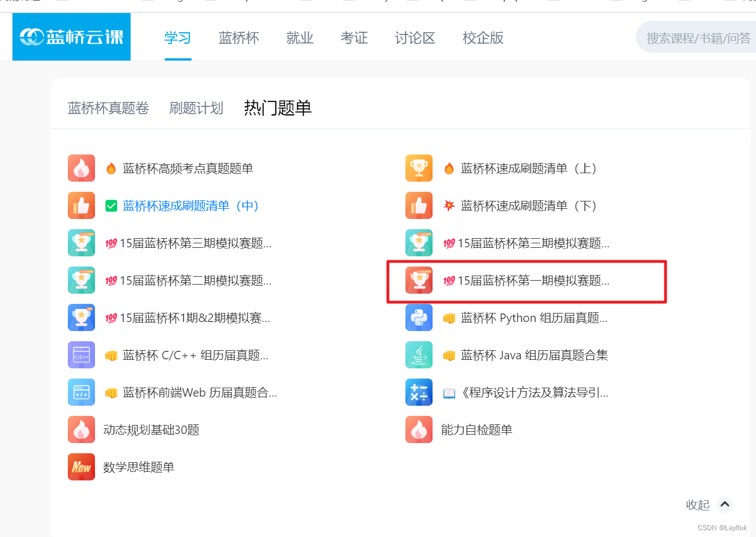Click the Python logo icon
Image resolution: width=756 pixels, height=537 pixels.
419,317
